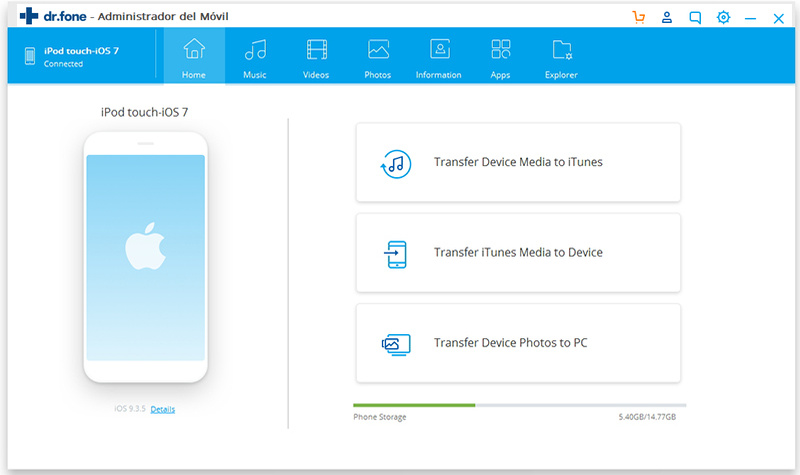
Task: Click Transfer iTunes Media to Device
Action: pyautogui.click(x=518, y=253)
